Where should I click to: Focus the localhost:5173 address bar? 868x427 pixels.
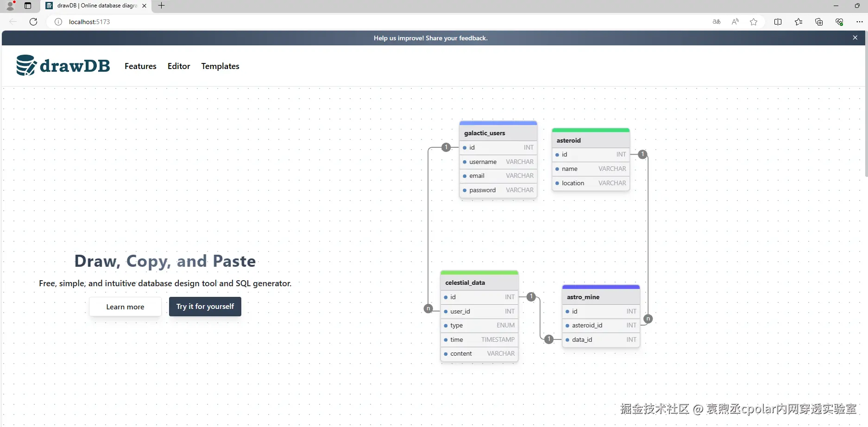380,22
